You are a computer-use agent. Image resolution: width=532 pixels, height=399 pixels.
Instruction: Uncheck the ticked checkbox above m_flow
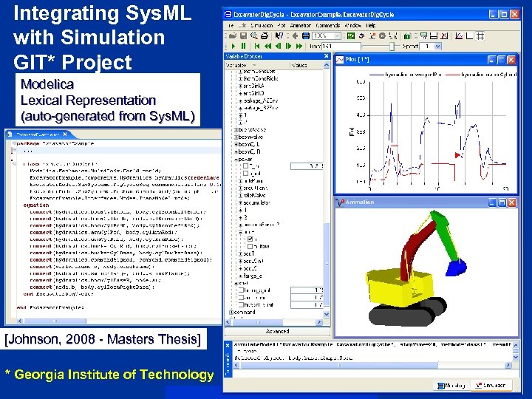pos(250,239)
